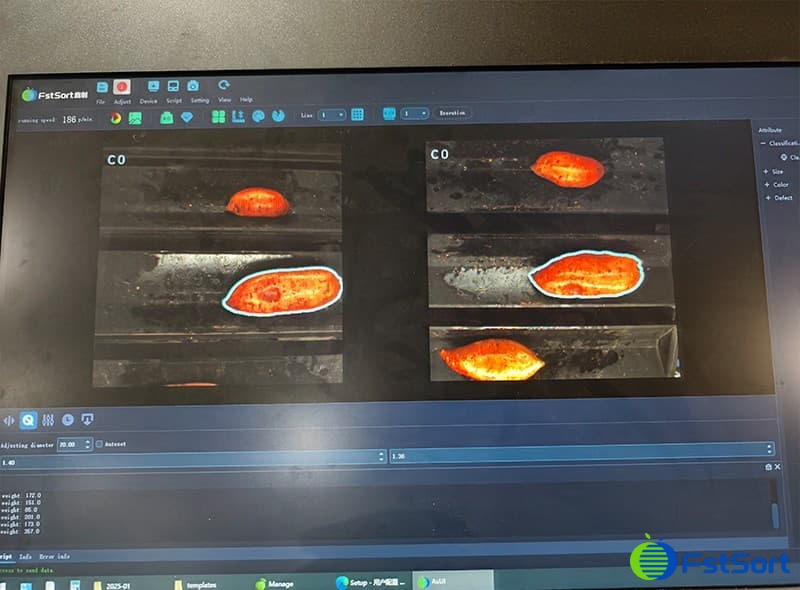Open the File menu
The width and height of the screenshot is (800, 590).
[x=101, y=101]
